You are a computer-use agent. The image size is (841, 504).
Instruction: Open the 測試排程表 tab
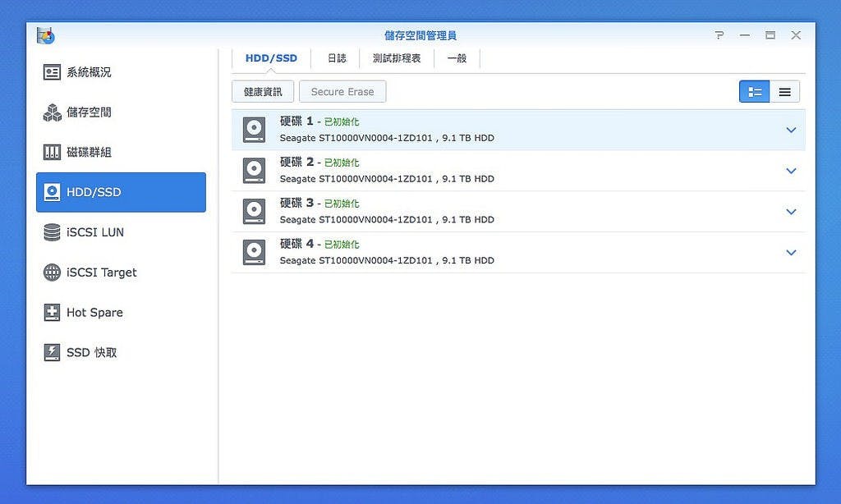397,58
